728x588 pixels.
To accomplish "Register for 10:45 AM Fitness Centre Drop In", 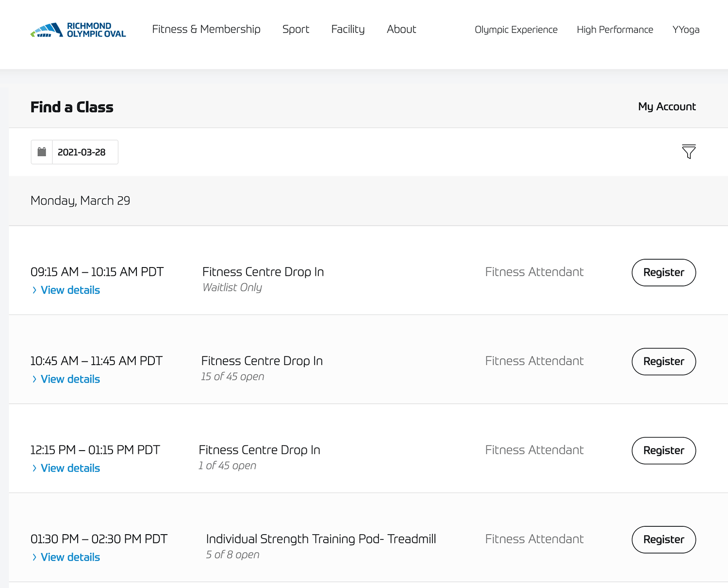I will tap(663, 361).
